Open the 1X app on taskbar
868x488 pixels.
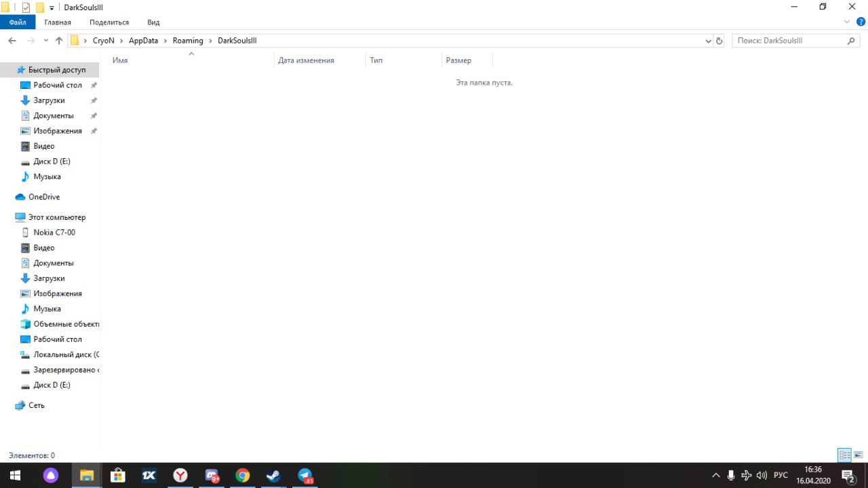tap(149, 475)
